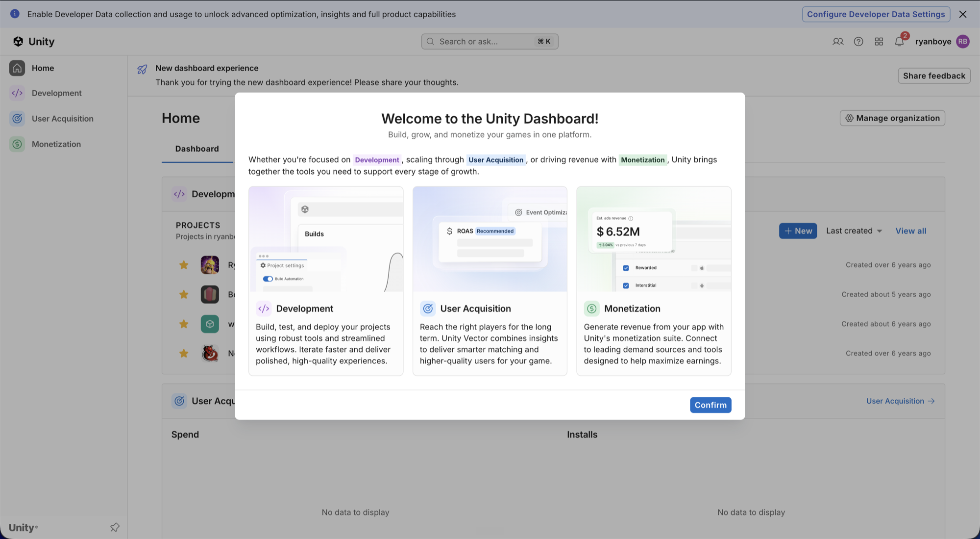Viewport: 980px width, 539px height.
Task: Click the Development code icon in dialog card
Action: (x=264, y=308)
